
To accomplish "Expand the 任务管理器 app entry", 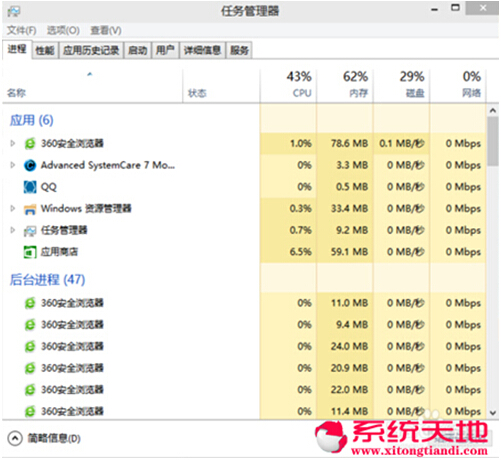I will [13, 230].
